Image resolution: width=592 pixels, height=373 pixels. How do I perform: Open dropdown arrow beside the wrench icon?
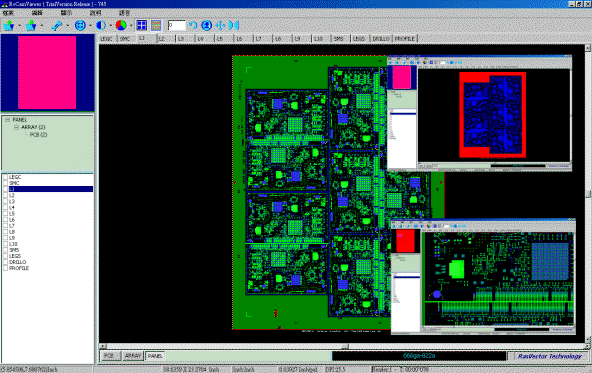click(68, 26)
